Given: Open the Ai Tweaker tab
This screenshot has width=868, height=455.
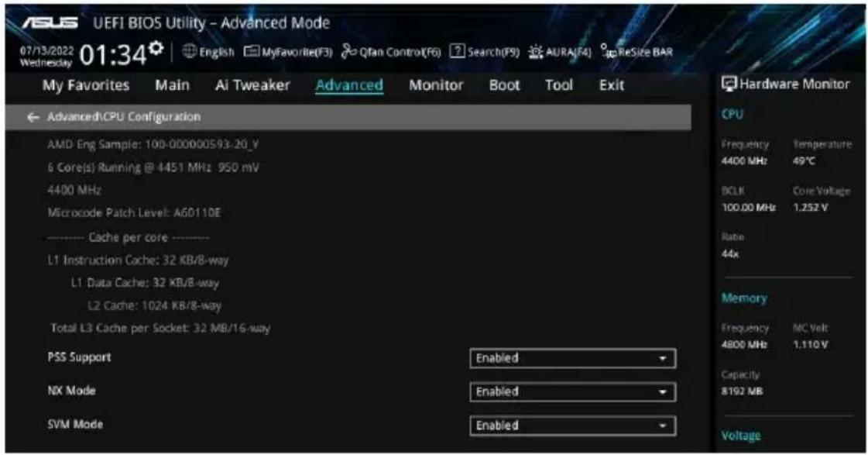Looking at the screenshot, I should pyautogui.click(x=252, y=85).
